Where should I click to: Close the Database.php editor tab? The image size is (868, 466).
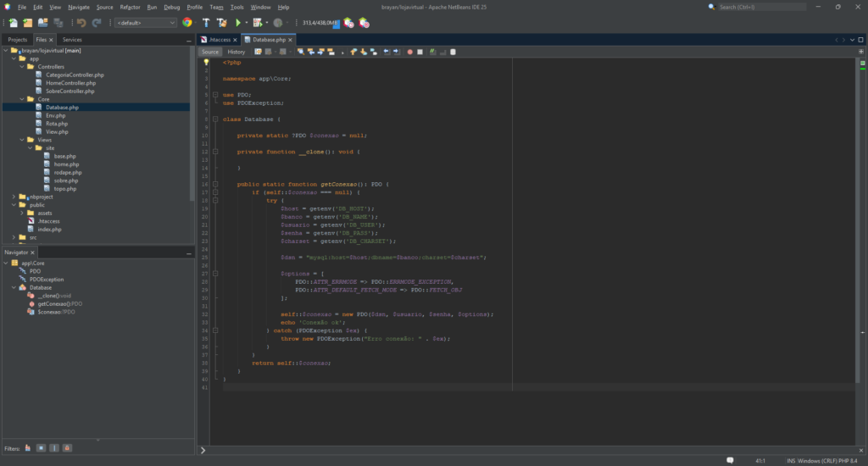point(290,40)
